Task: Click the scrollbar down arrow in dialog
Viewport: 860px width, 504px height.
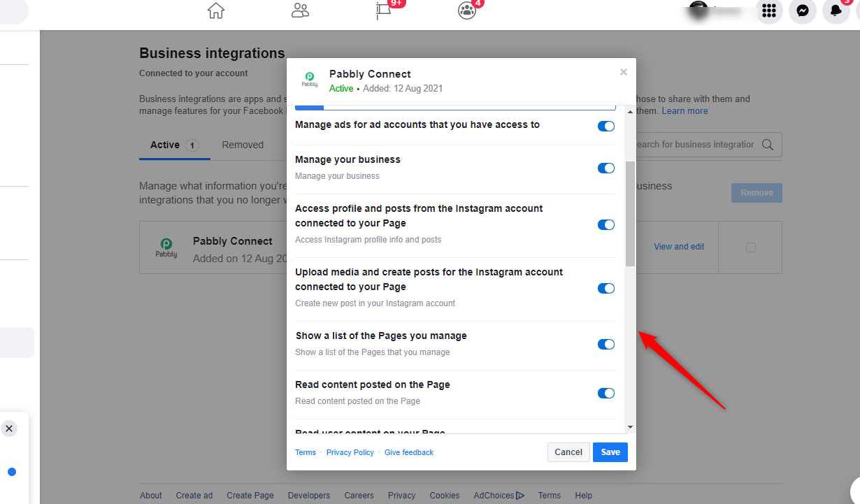Action: pos(630,427)
